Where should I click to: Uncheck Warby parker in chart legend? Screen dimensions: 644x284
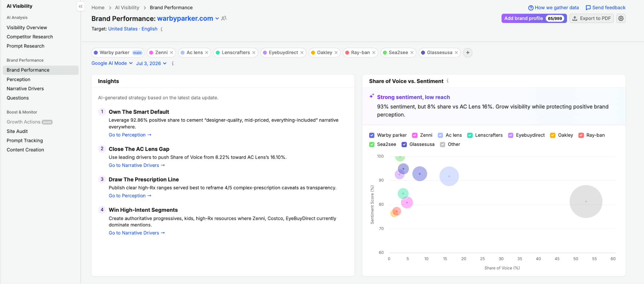[x=372, y=135]
